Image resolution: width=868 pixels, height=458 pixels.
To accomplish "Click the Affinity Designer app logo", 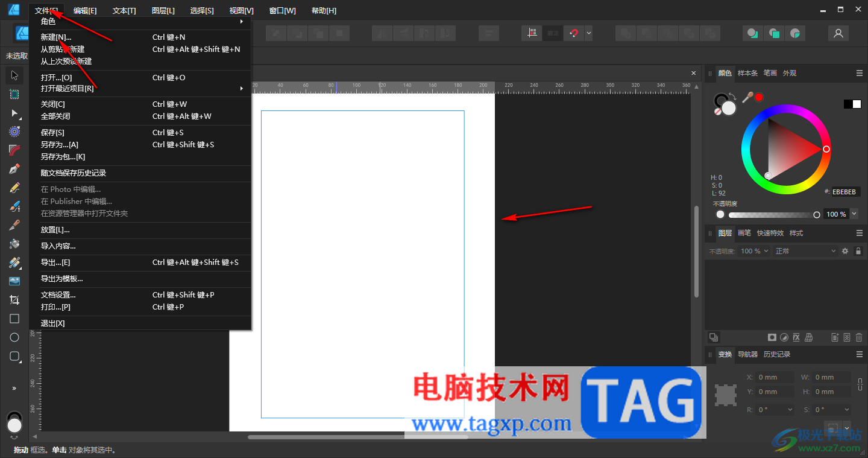I will (x=13, y=10).
